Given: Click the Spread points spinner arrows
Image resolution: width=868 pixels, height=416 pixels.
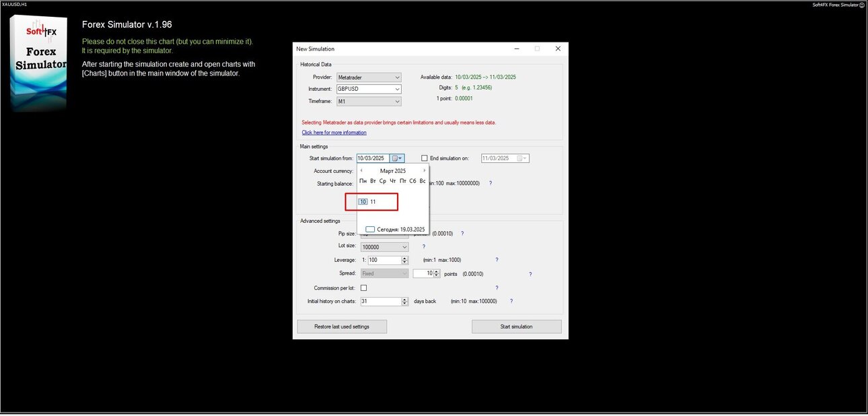Looking at the screenshot, I should click(x=437, y=273).
